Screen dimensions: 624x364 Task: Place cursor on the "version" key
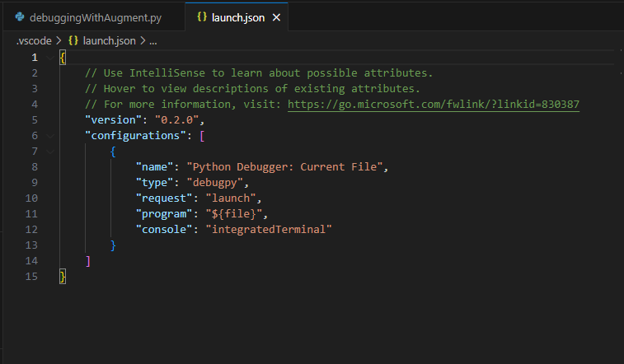(113, 119)
